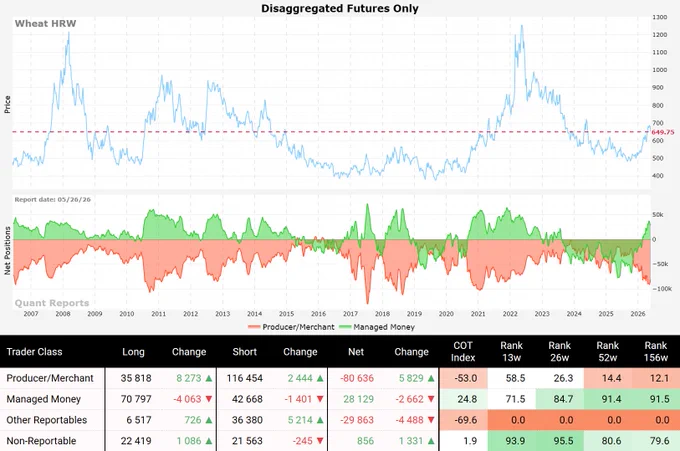Viewport: 680px width, 451px height.
Task: Click the up arrow beside 5 829
Action: point(431,378)
